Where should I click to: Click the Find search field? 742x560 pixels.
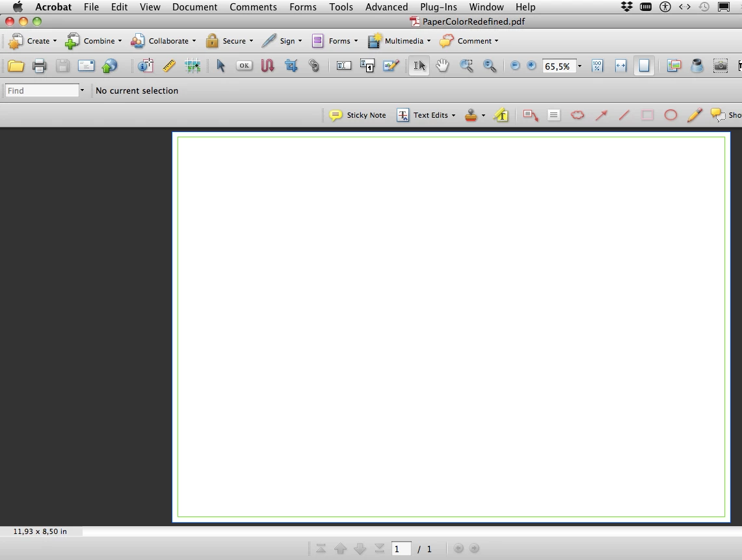pos(42,90)
